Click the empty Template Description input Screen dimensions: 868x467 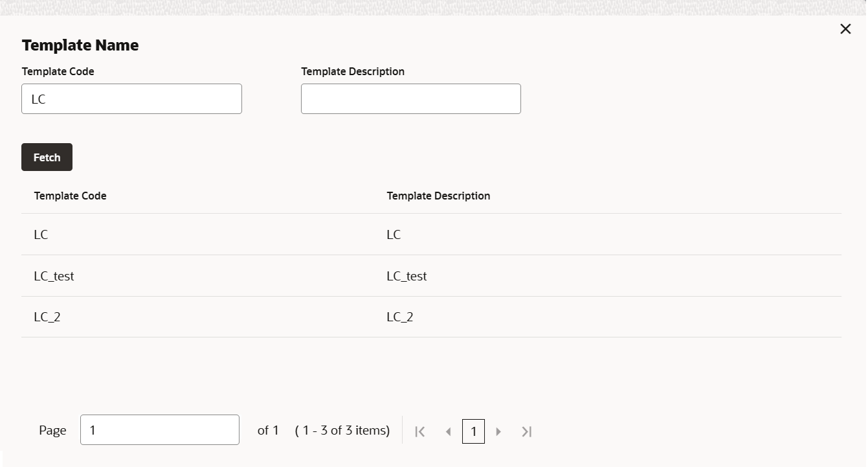(x=410, y=98)
